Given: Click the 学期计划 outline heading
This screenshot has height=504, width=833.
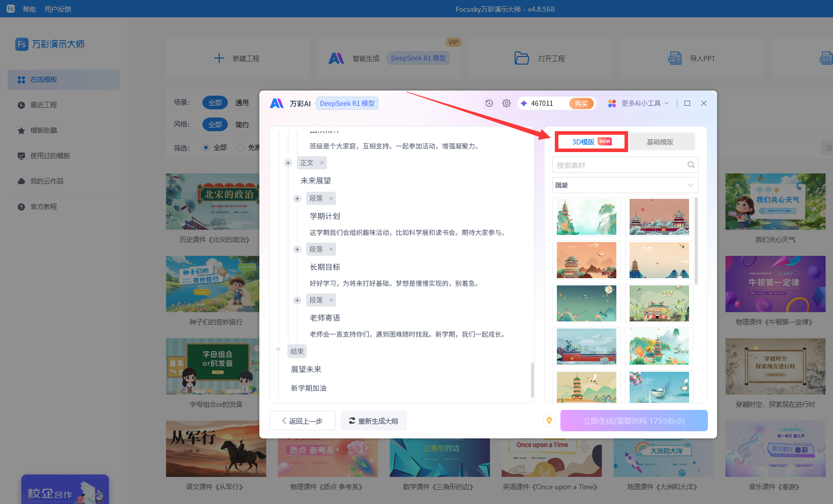Looking at the screenshot, I should click(x=325, y=216).
